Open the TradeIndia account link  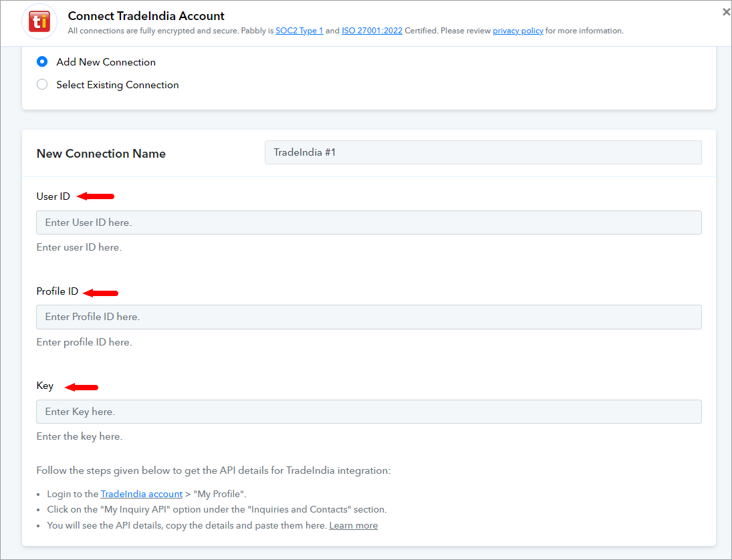[142, 494]
